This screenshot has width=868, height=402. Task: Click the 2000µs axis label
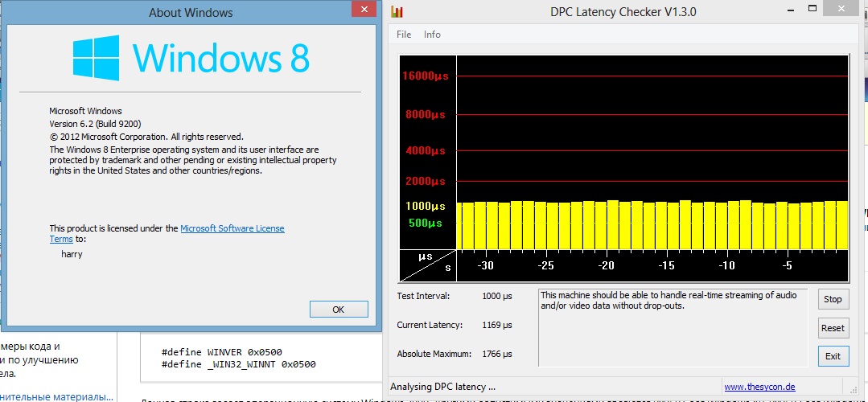point(425,181)
